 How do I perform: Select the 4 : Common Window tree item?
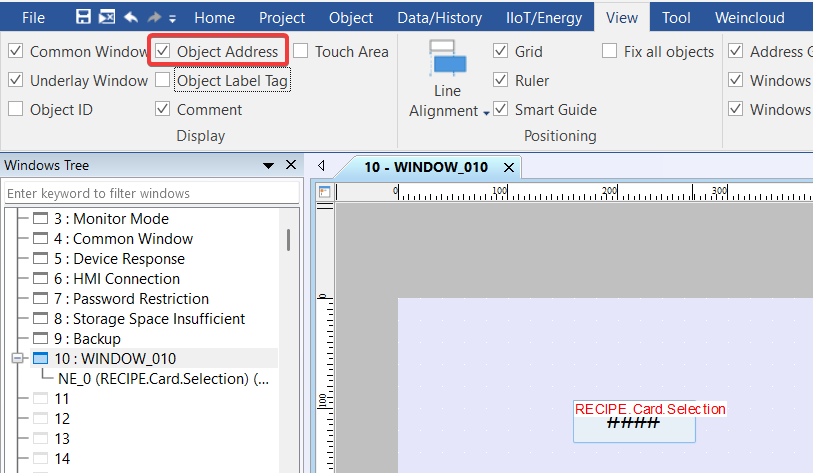[x=132, y=238]
